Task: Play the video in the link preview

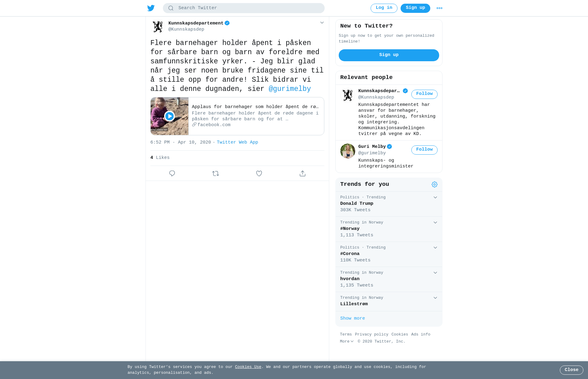Action: [x=169, y=116]
